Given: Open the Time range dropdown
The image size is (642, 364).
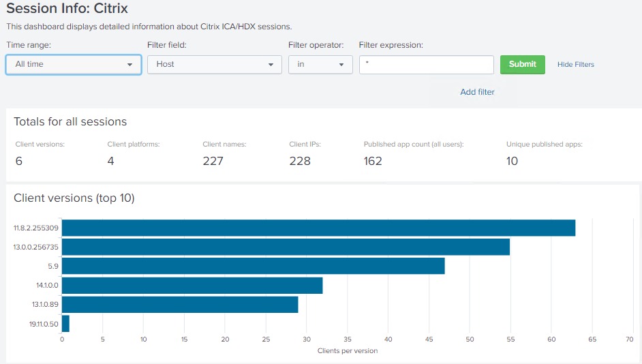Looking at the screenshot, I should pyautogui.click(x=74, y=65).
